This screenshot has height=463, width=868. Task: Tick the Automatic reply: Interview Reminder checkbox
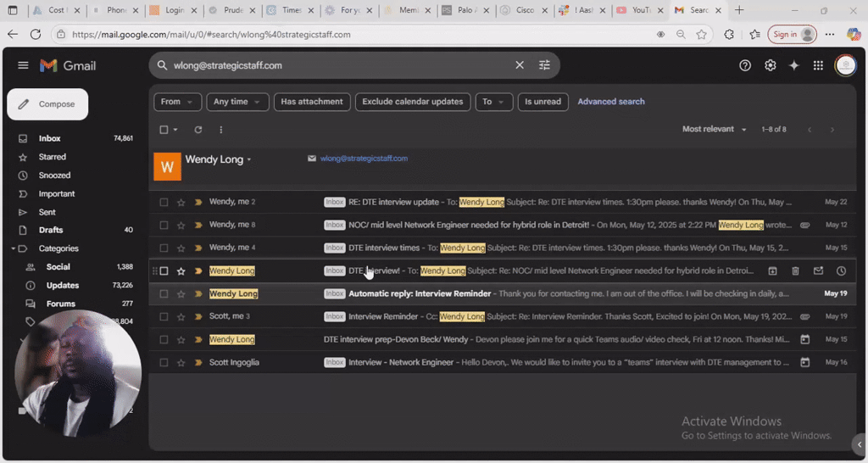(164, 294)
